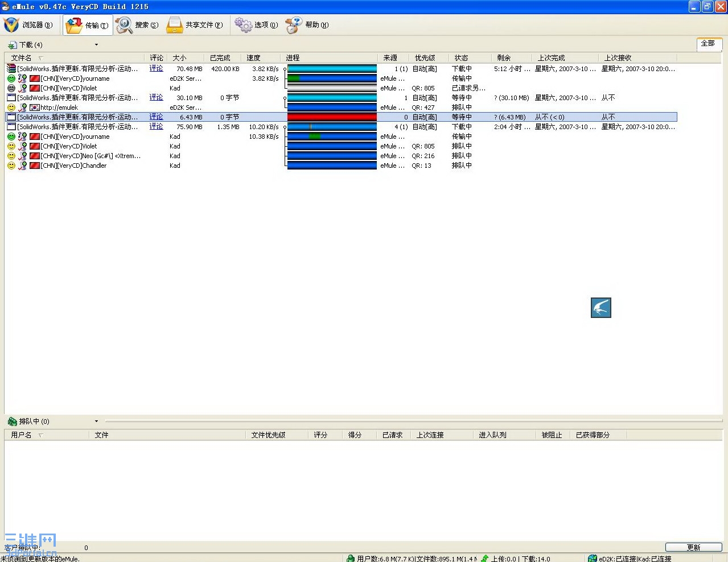Sort the queue by the 文件优先级 column
Screen dimensions: 728x562
277,435
